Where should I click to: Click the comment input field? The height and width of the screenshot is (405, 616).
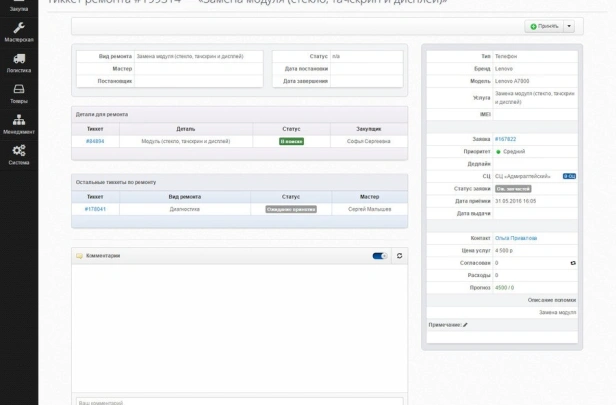(240, 401)
